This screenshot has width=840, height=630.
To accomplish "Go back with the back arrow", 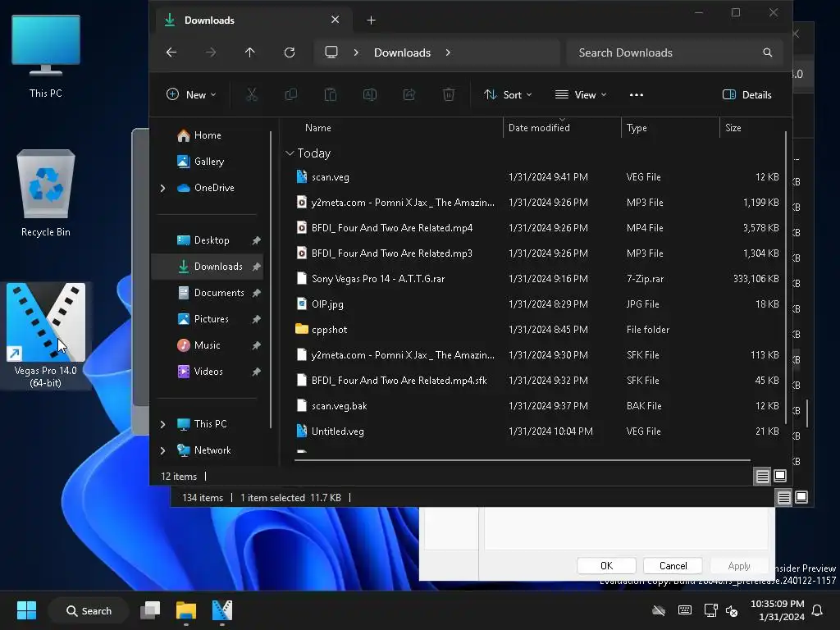I will coord(171,52).
